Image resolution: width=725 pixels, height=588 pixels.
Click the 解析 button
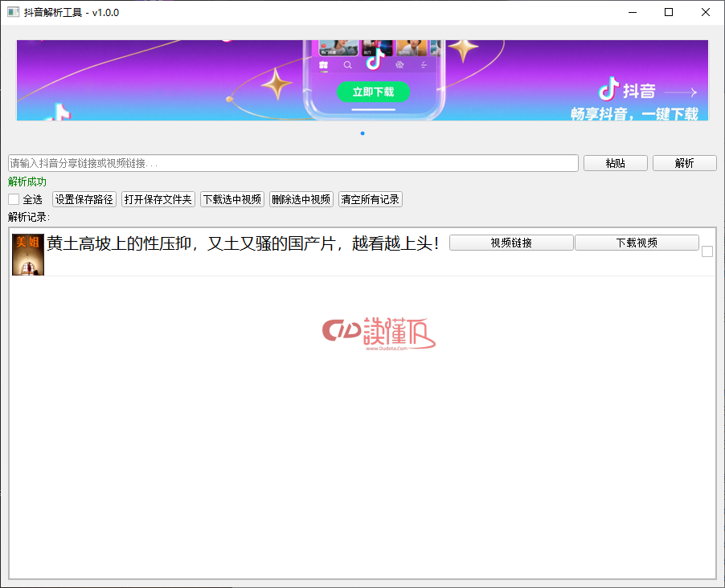(684, 163)
